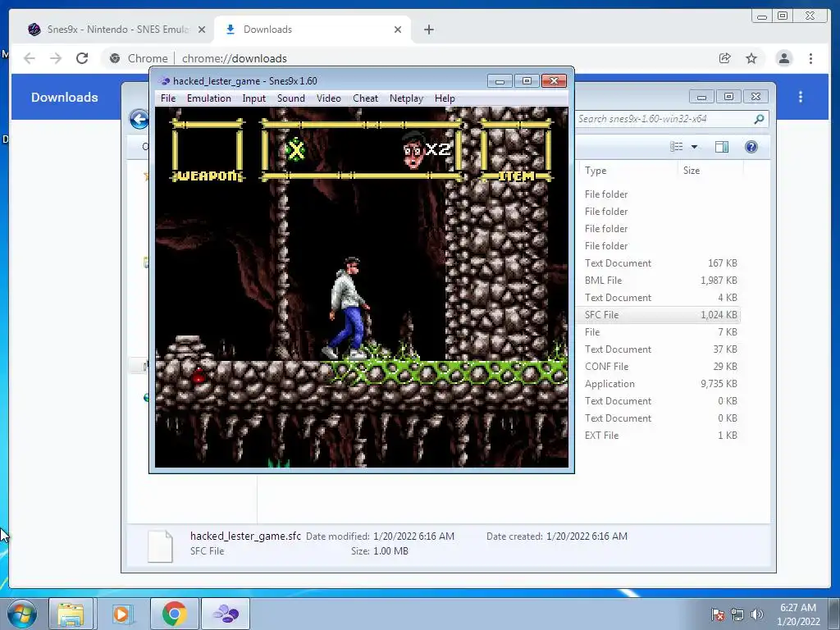Open the Netplay menu in Snes9x

pos(406,98)
